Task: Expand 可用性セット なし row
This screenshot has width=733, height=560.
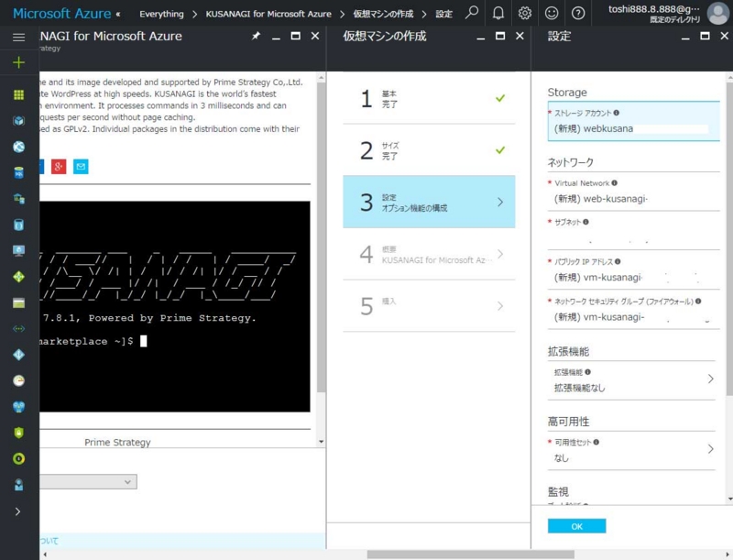Action: (631, 450)
